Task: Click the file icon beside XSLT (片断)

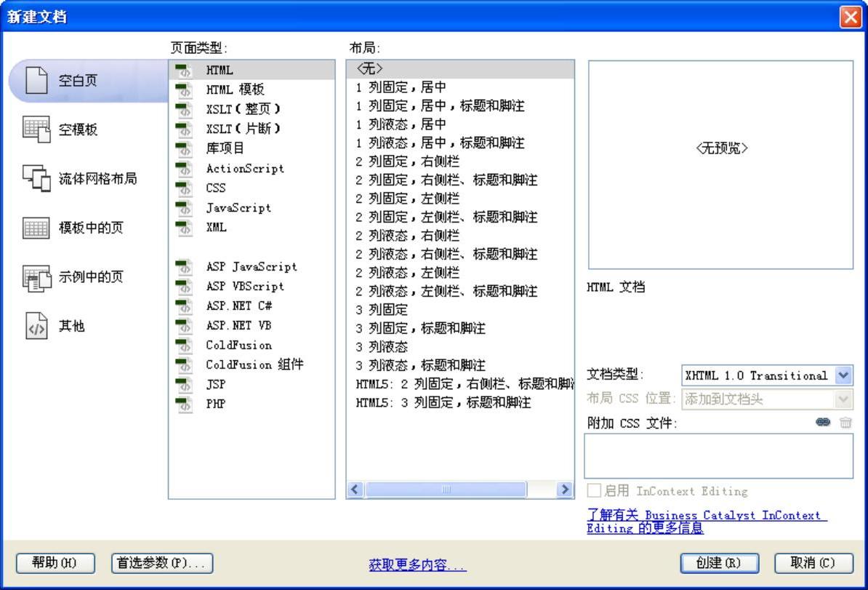Action: click(184, 129)
